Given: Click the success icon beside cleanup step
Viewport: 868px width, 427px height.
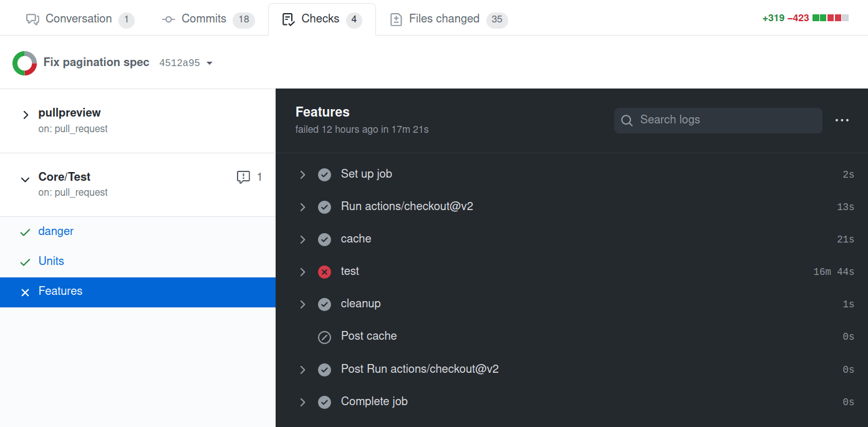Looking at the screenshot, I should [324, 304].
